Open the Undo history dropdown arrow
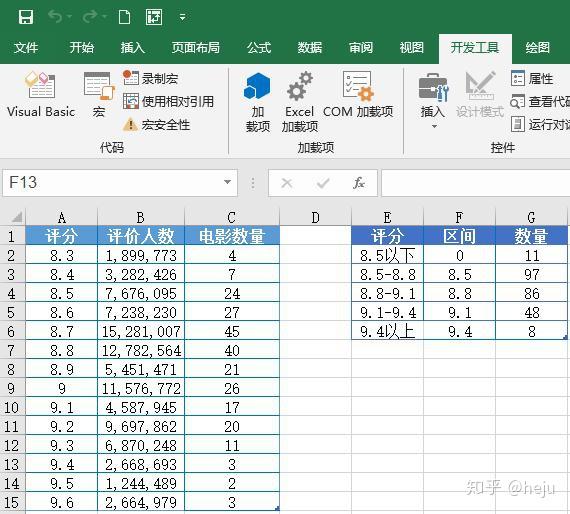 click(x=69, y=16)
